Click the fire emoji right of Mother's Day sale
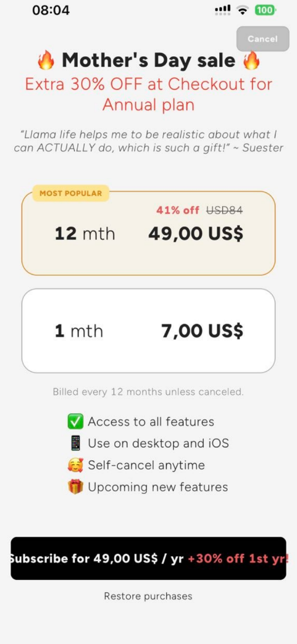The width and height of the screenshot is (297, 644). tap(251, 61)
